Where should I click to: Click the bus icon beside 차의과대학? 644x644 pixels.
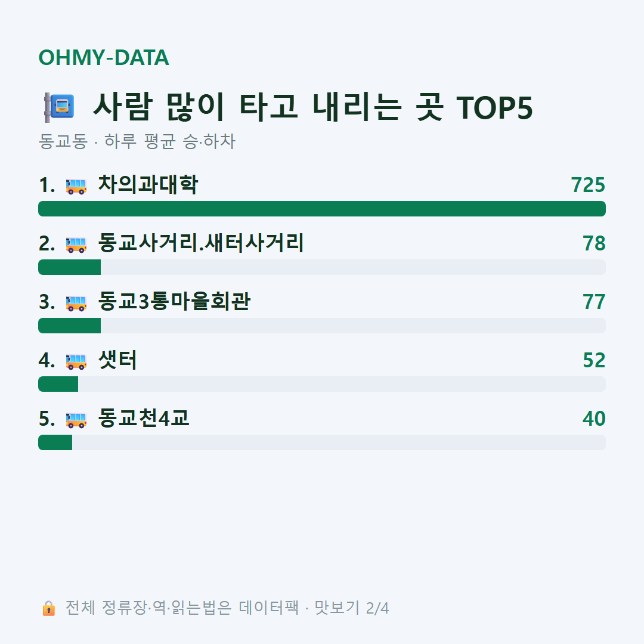pyautogui.click(x=76, y=186)
